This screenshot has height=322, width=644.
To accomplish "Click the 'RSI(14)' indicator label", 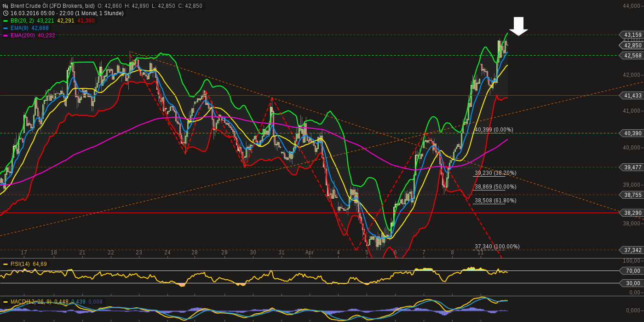I will coord(20,264).
